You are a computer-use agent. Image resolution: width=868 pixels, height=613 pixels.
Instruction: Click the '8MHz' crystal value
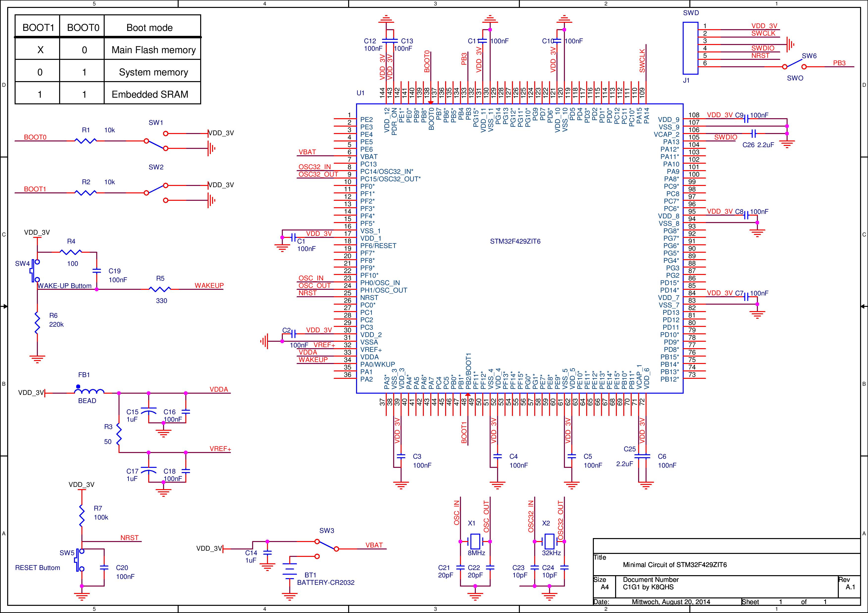476,553
